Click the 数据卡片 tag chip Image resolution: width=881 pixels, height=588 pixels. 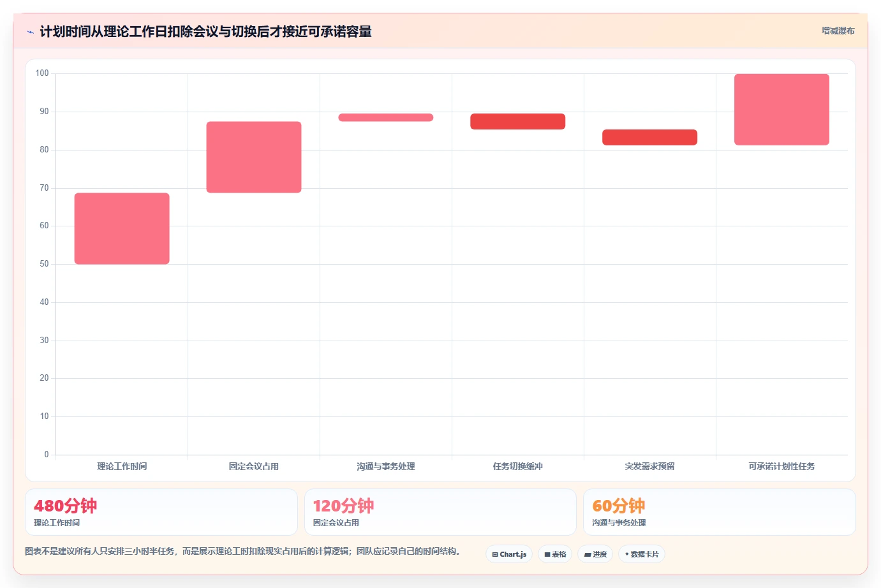pyautogui.click(x=642, y=554)
